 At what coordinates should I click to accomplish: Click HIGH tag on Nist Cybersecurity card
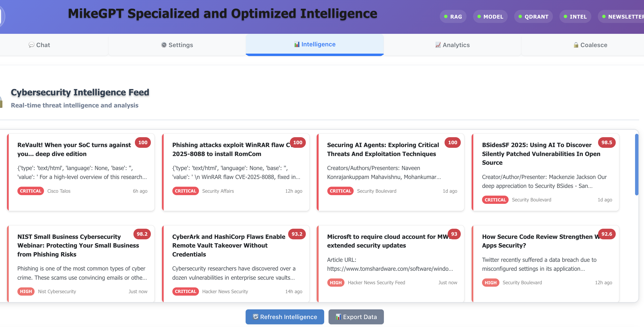tap(26, 291)
